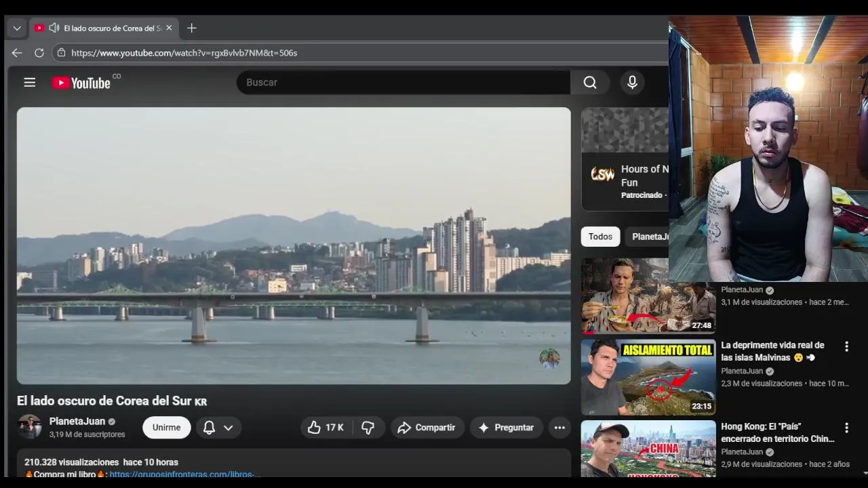Click the LSW sponsor logo

click(602, 174)
